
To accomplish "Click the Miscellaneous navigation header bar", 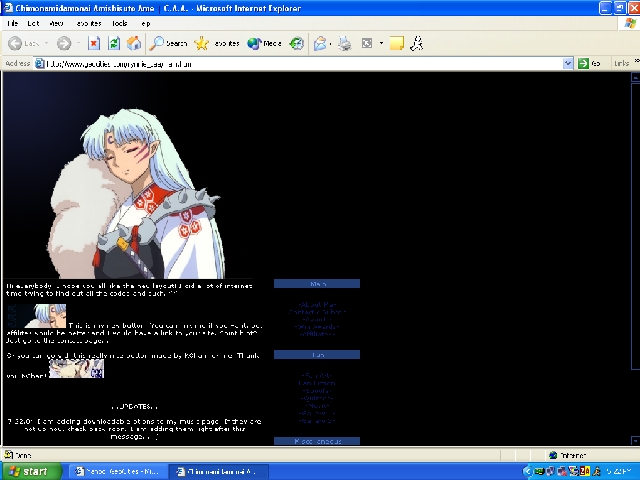I will coord(317,441).
